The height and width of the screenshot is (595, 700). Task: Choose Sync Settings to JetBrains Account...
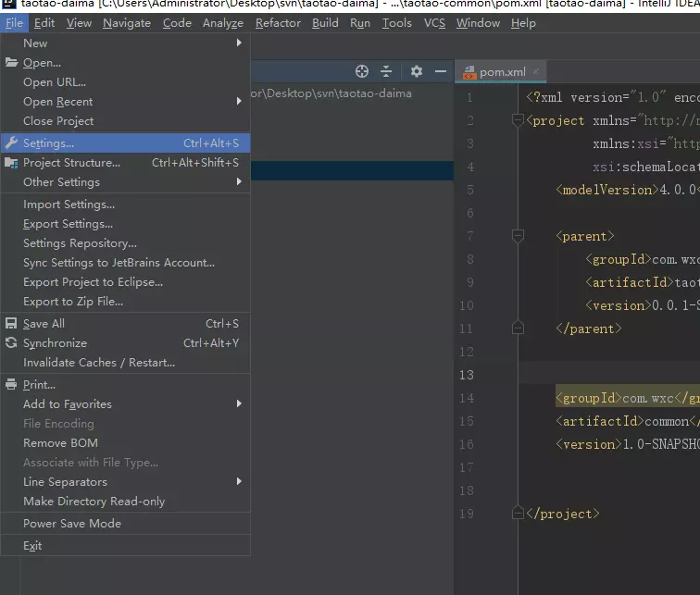coord(125,263)
